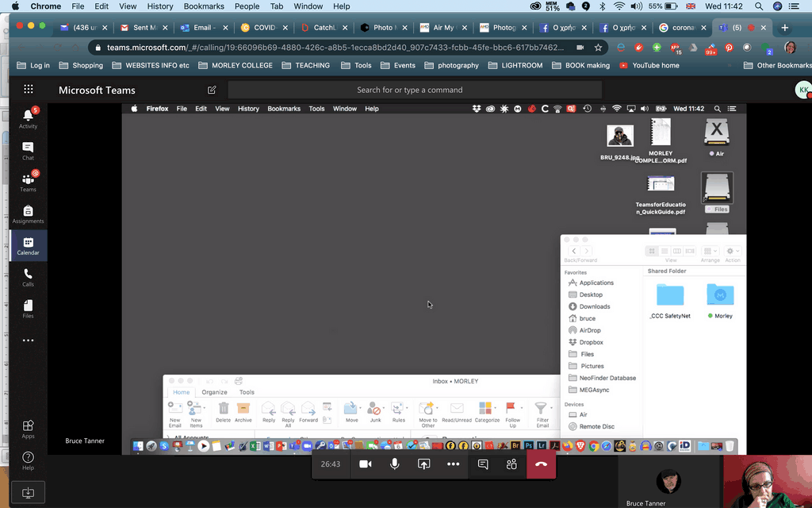Open Activity feed in Teams sidebar

point(29,119)
